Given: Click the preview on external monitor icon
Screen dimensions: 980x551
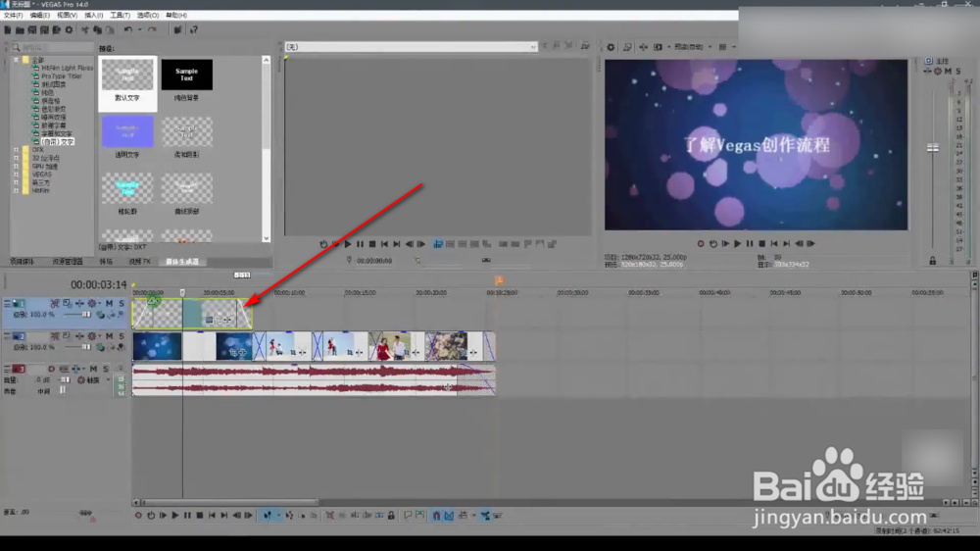Looking at the screenshot, I should (627, 47).
